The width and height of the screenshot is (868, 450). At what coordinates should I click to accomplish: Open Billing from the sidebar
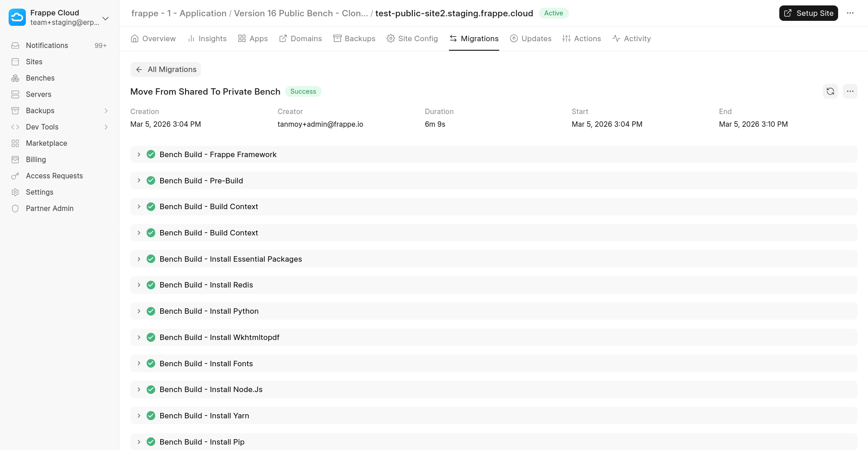(x=36, y=159)
